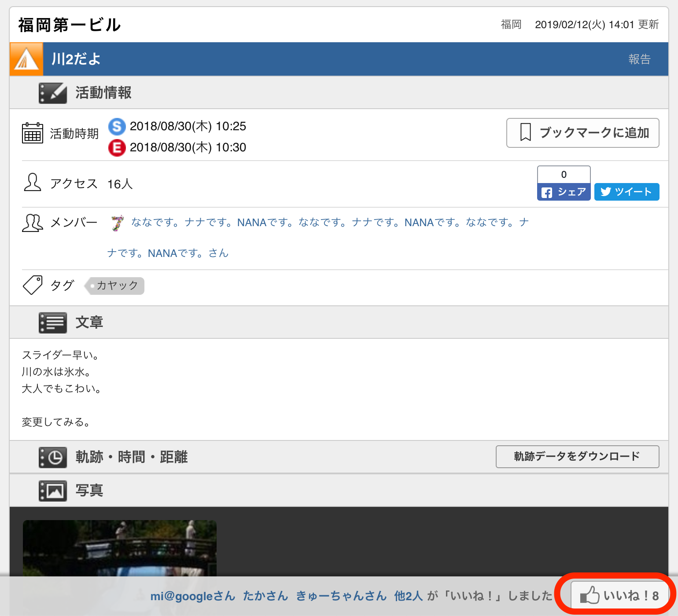The width and height of the screenshot is (678, 616).
Task: Tweet the report with ツイート button
Action: [627, 192]
